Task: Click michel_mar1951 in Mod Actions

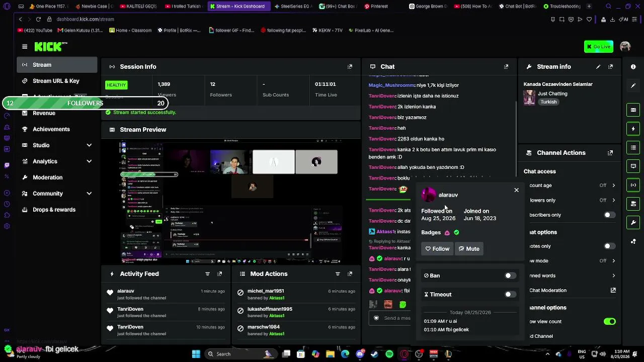Action: (266, 291)
